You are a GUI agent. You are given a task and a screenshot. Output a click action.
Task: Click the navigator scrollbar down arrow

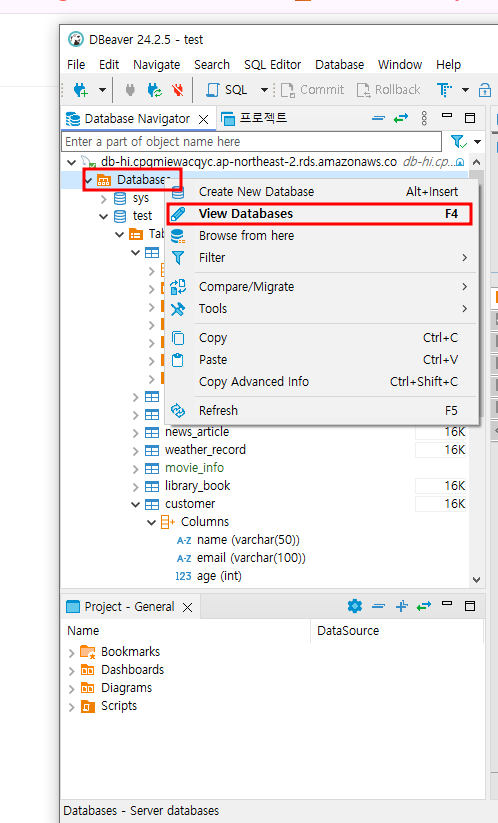point(476,580)
